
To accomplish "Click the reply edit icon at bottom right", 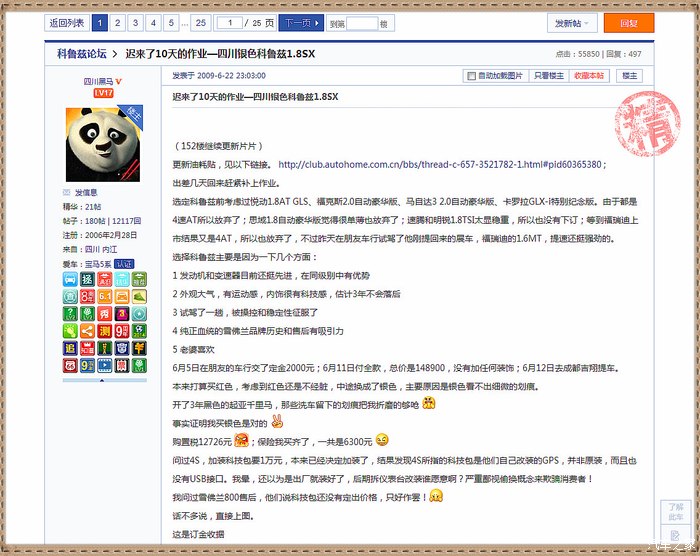I will click(x=676, y=513).
